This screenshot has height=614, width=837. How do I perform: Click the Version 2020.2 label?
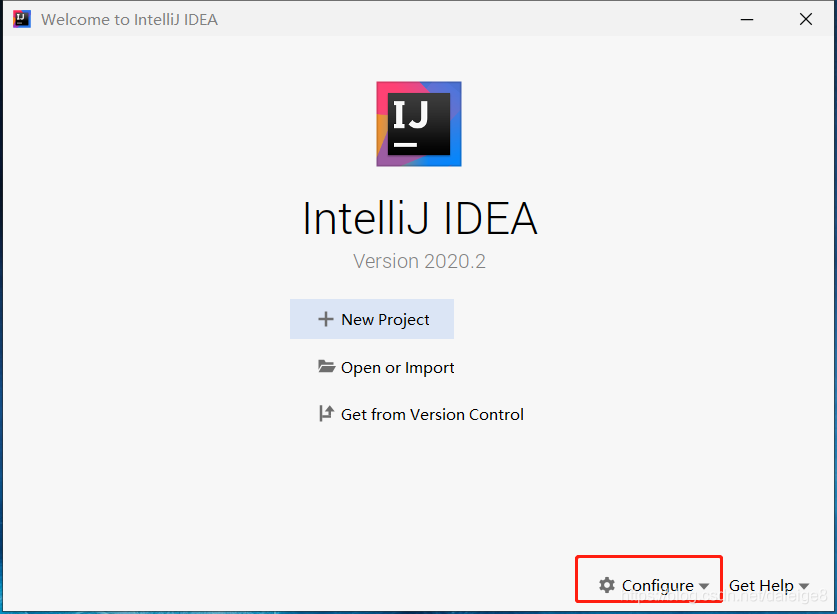(x=418, y=260)
